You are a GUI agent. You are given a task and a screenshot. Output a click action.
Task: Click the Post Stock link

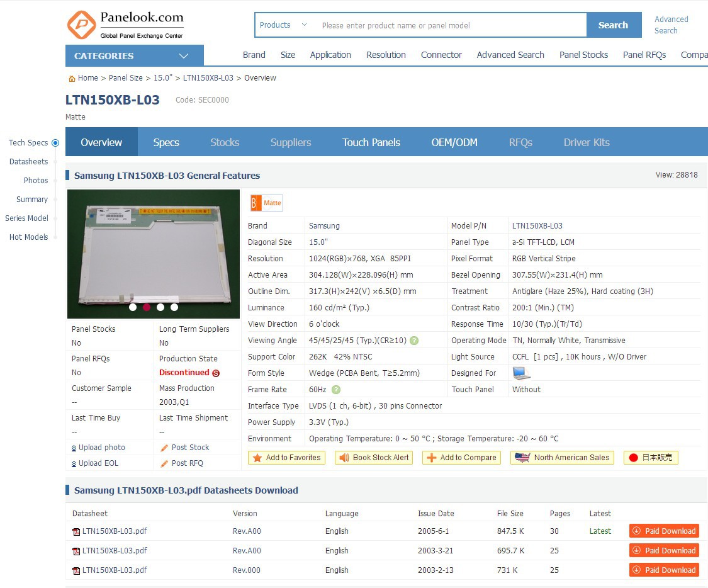coord(184,448)
